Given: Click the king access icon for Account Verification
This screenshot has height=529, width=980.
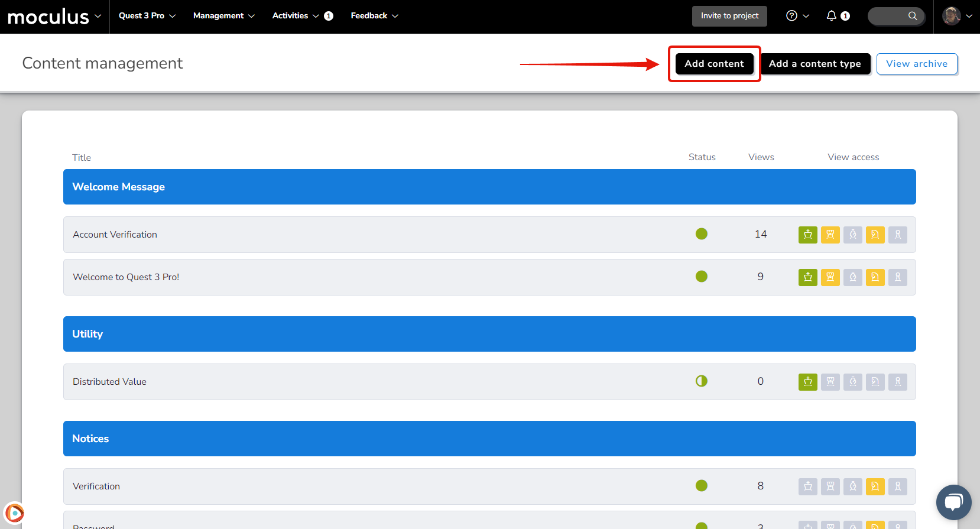Looking at the screenshot, I should pyautogui.click(x=807, y=235).
